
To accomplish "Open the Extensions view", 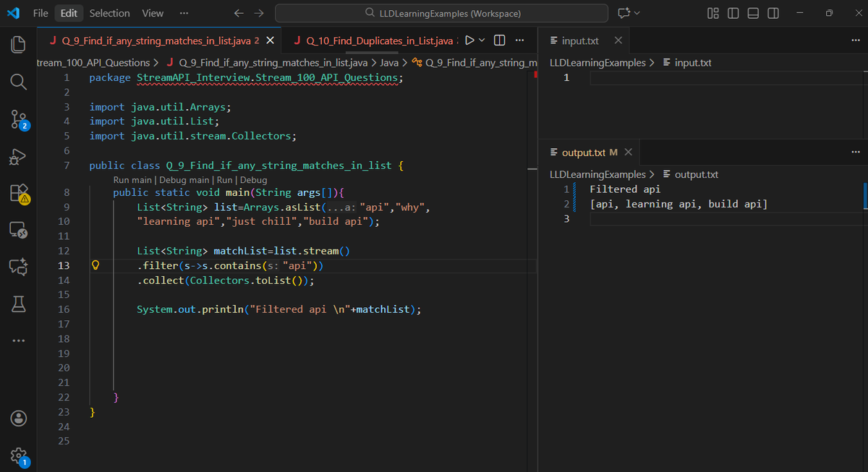I will [x=17, y=194].
